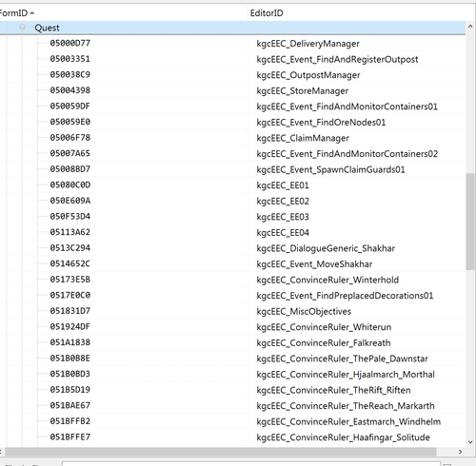Image resolution: width=476 pixels, height=466 pixels.
Task: Click kgcEEC_EE02 editor ID
Action: tap(283, 201)
